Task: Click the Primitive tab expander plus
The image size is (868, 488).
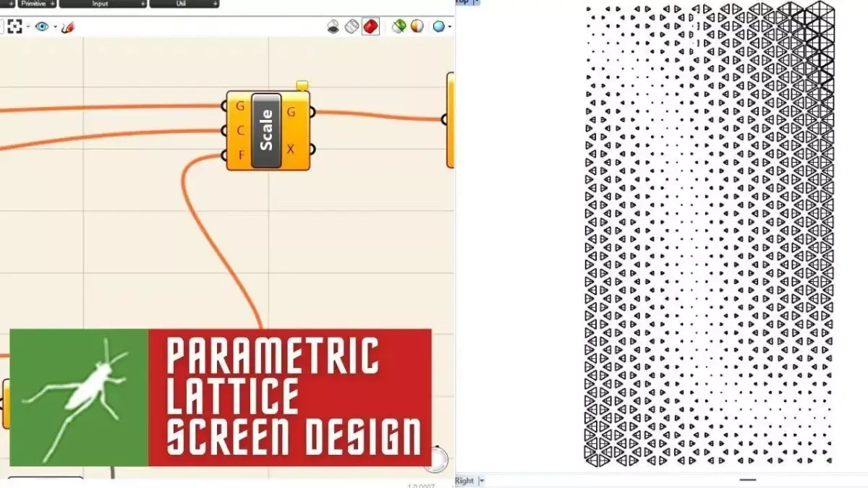Action: pos(52,4)
